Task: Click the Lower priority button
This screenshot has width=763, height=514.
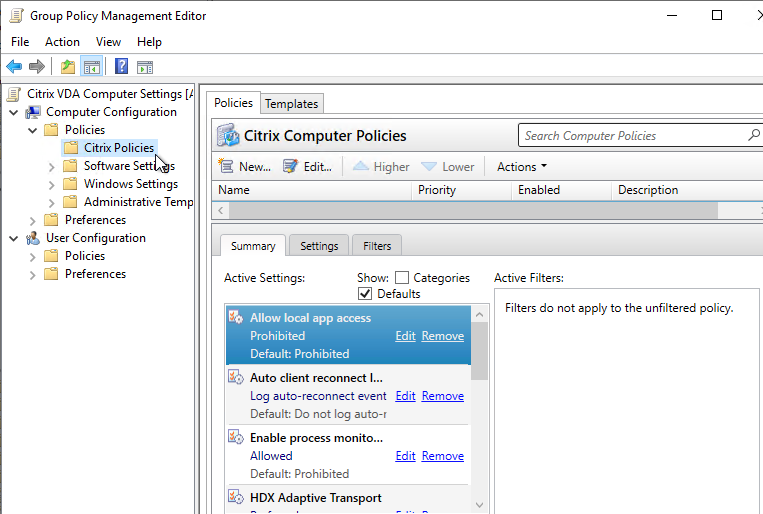Action: point(448,166)
